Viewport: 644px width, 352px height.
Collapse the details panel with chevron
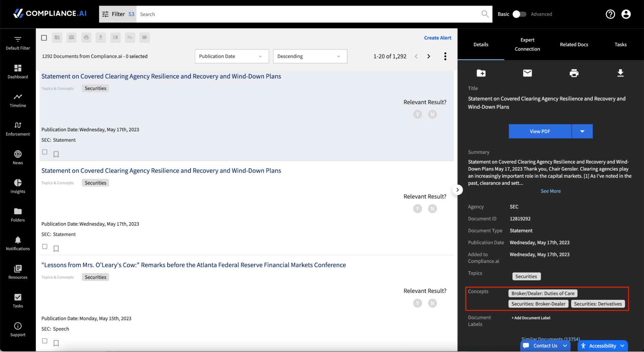[457, 190]
